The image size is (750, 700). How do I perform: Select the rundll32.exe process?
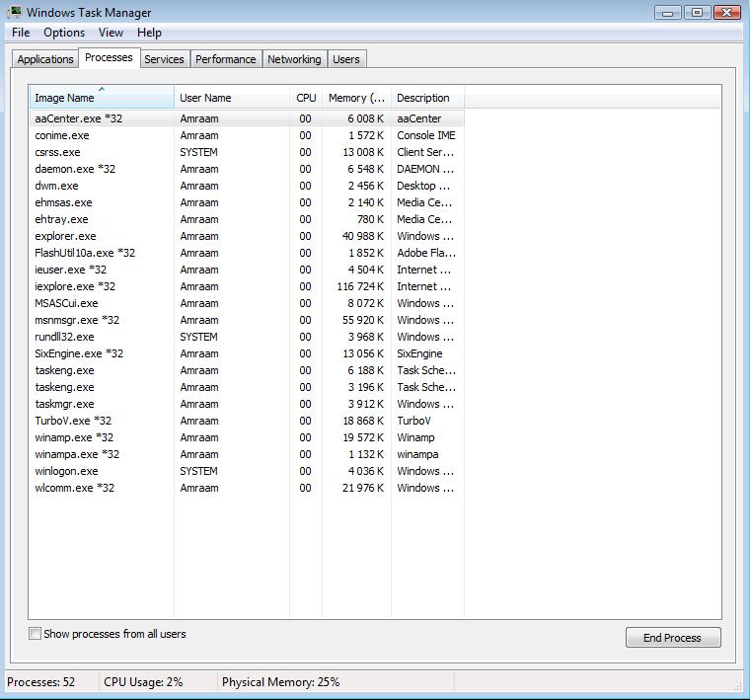[x=247, y=337]
